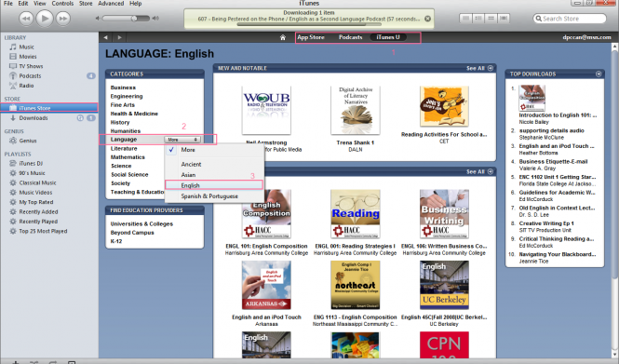Navigate forward with the right arrow
619x364 pixels.
point(120,37)
